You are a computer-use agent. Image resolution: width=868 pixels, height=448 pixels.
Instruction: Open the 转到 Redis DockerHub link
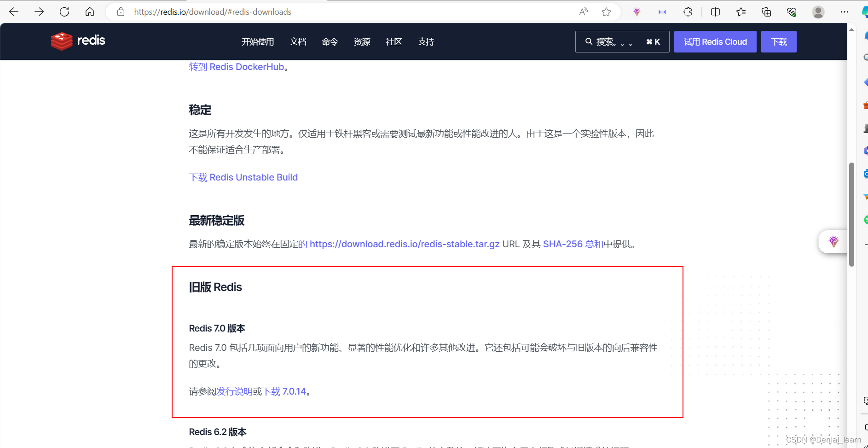[237, 67]
